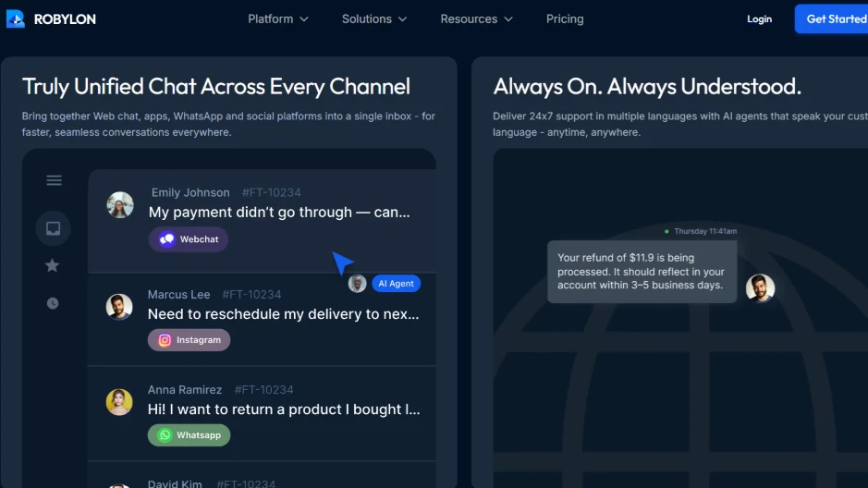868x488 pixels.
Task: Click the Get Started button
Action: (831, 18)
